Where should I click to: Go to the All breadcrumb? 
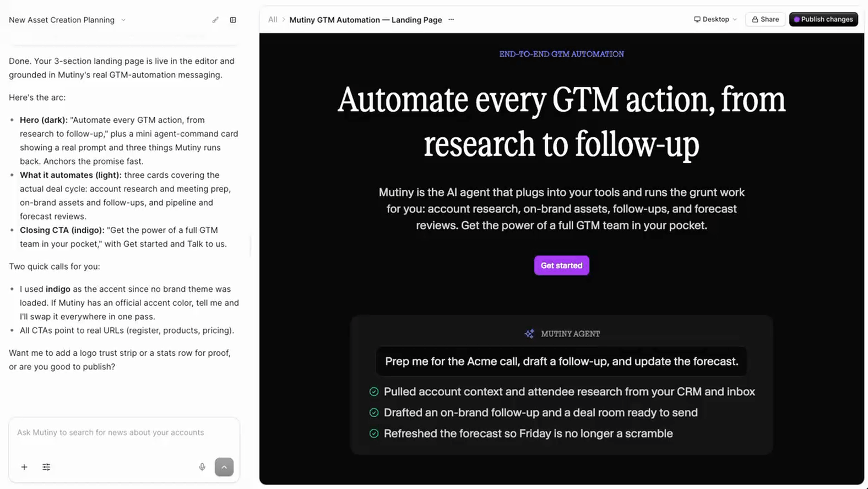[x=273, y=20]
